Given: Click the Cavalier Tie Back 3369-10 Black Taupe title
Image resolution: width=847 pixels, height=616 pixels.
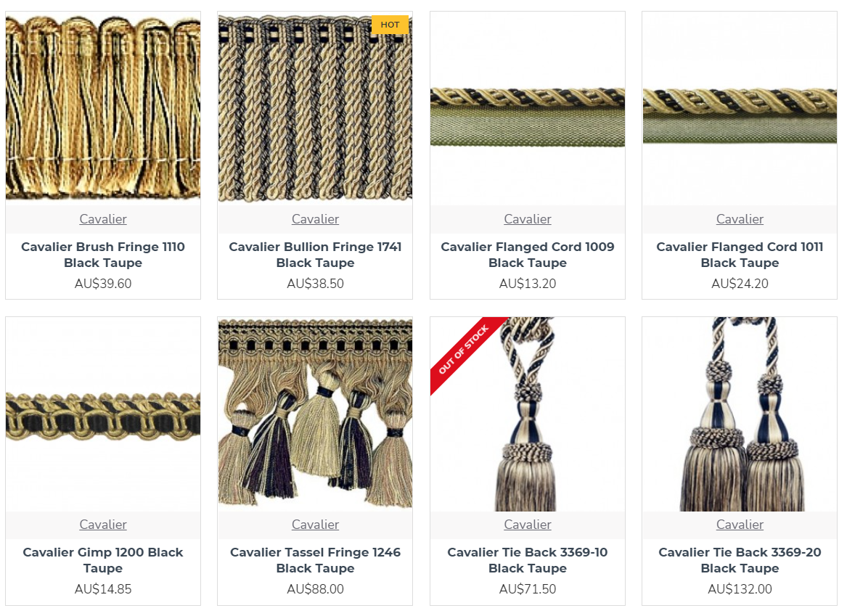Looking at the screenshot, I should click(x=527, y=560).
